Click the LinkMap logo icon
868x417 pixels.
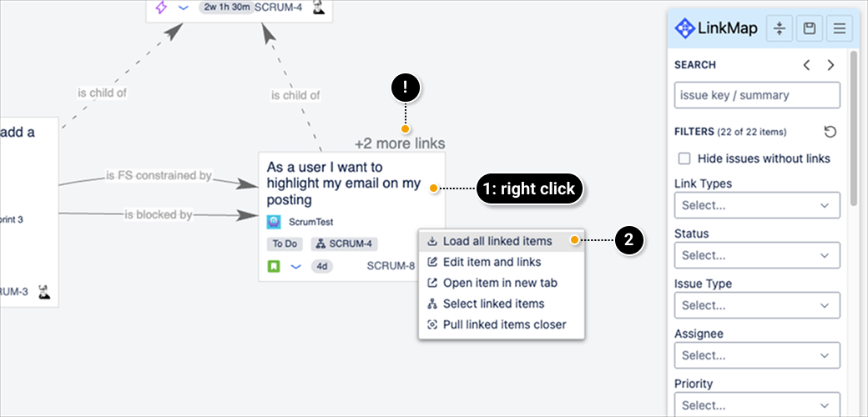click(684, 28)
